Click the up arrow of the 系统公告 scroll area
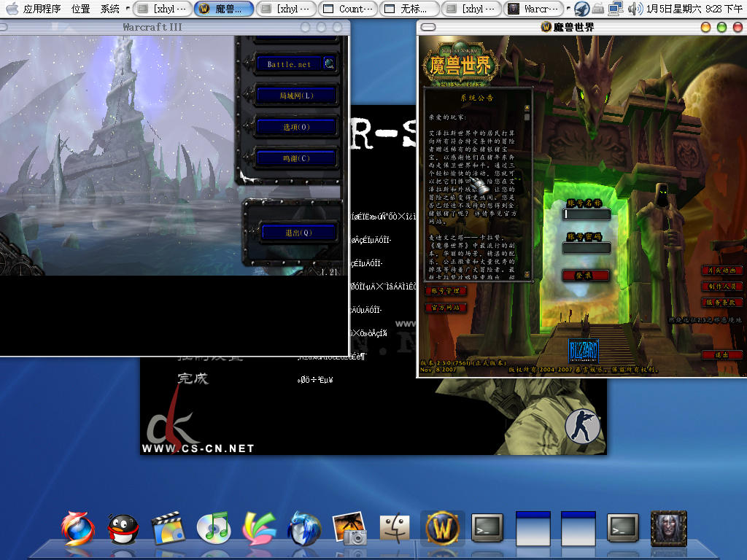Image resolution: width=747 pixels, height=560 pixels. pos(527,108)
